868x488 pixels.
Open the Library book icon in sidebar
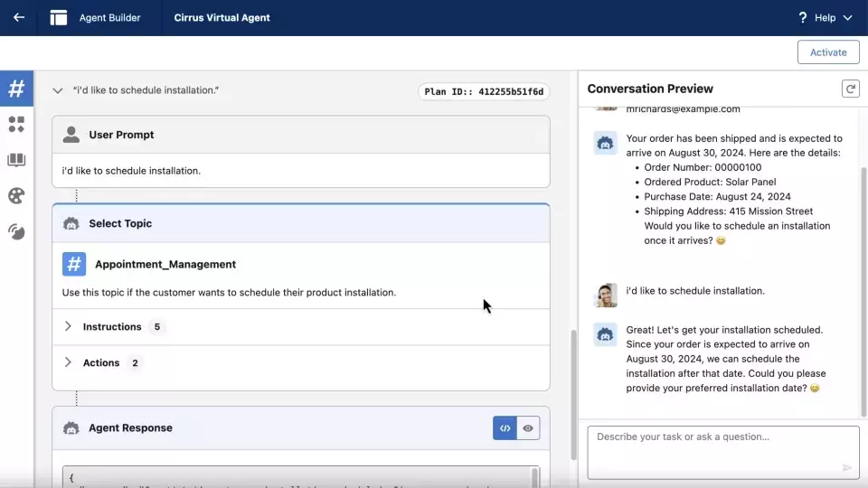16,160
